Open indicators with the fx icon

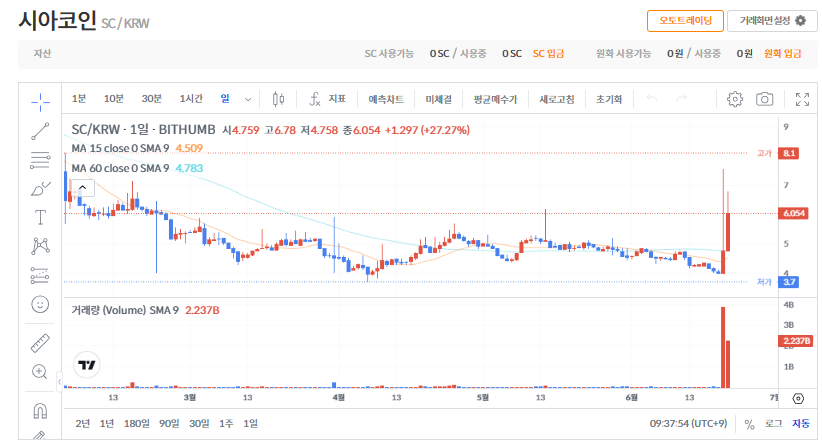coord(315,99)
